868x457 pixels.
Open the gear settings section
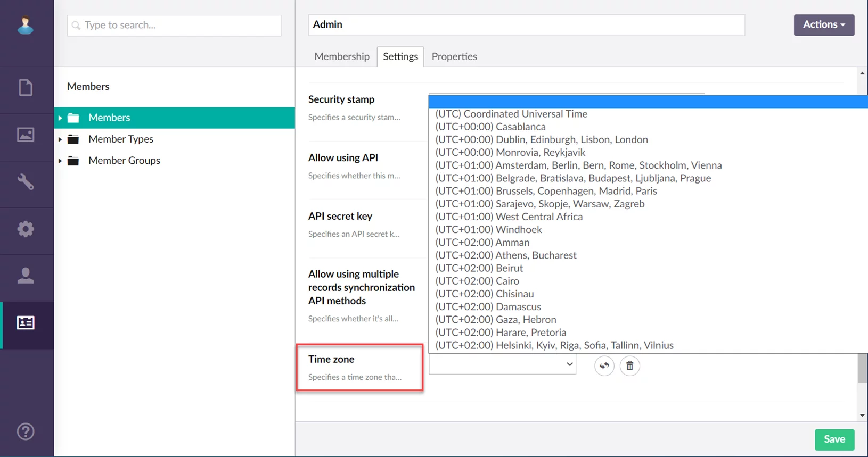click(x=26, y=229)
